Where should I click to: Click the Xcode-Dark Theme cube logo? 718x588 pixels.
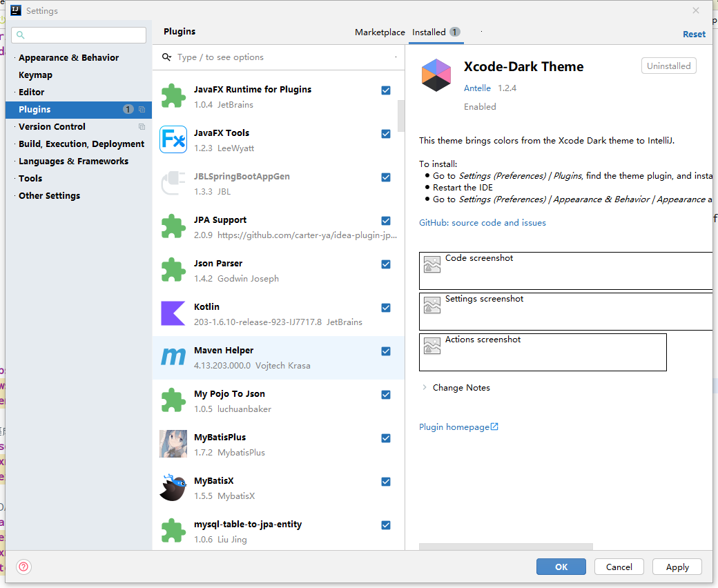pos(436,75)
